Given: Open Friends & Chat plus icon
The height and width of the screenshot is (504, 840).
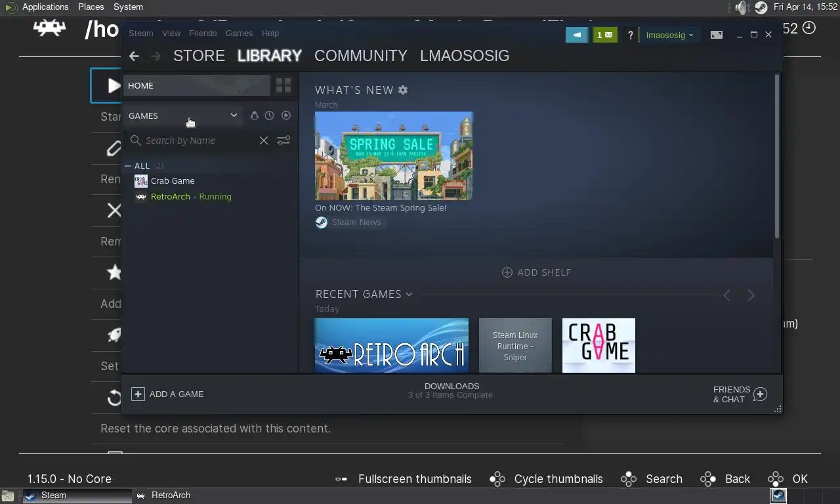Looking at the screenshot, I should point(760,394).
